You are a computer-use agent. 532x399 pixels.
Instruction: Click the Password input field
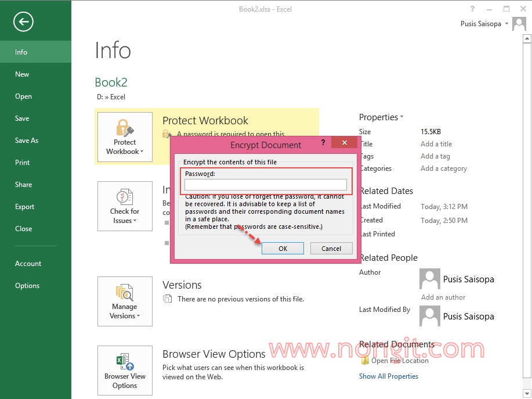(x=265, y=185)
